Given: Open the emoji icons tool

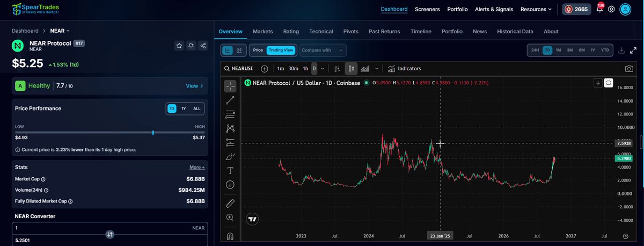Looking at the screenshot, I should [x=230, y=185].
